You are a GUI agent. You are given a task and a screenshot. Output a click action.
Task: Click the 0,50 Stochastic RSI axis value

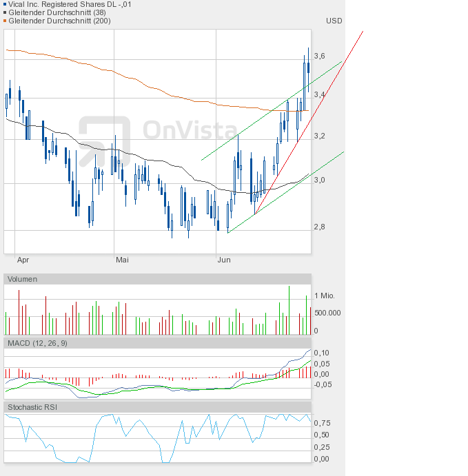(322, 435)
